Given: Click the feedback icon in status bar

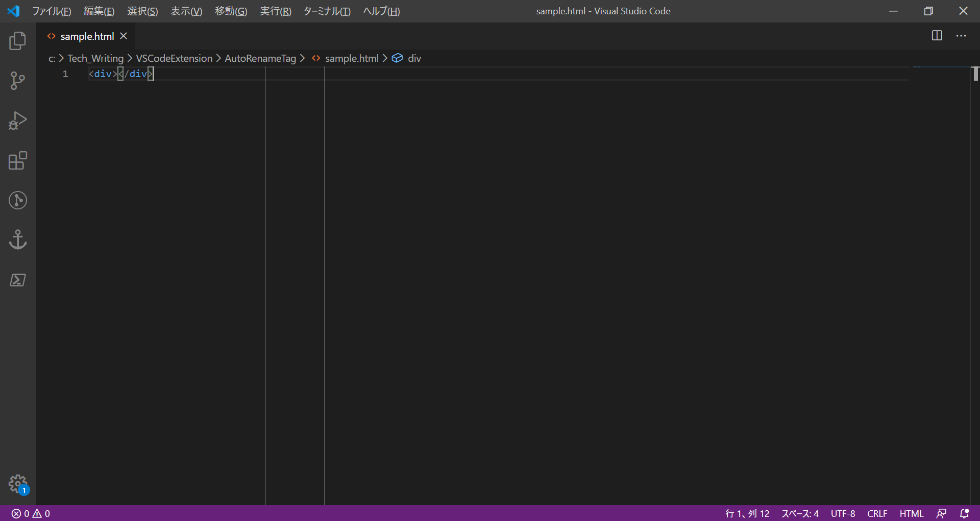Looking at the screenshot, I should (x=941, y=513).
